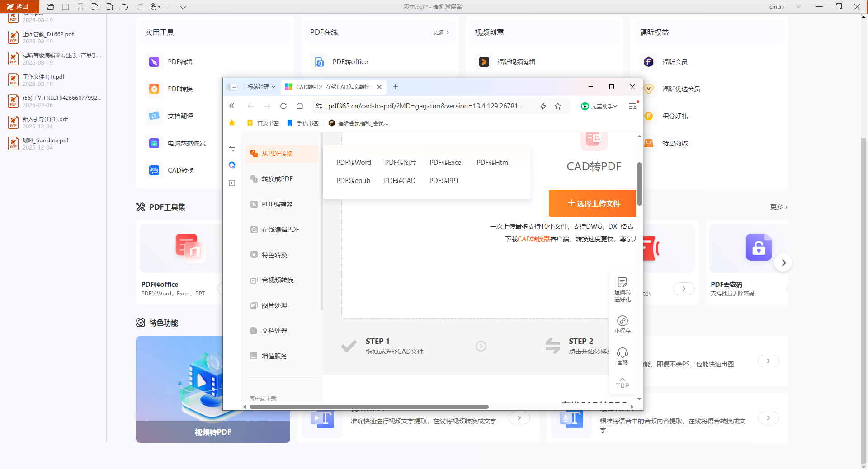Open 福昕会员福利 bookmark
Screen dimensions: 868x469
(x=359, y=123)
